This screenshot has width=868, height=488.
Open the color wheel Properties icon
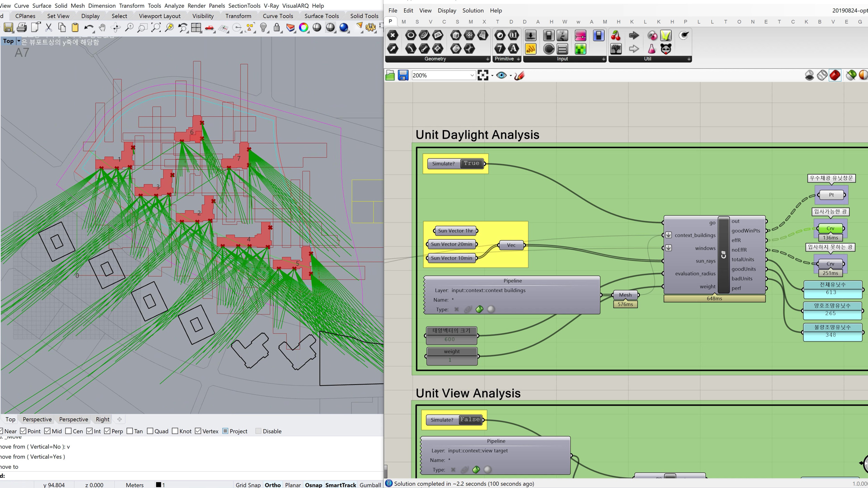coord(304,27)
